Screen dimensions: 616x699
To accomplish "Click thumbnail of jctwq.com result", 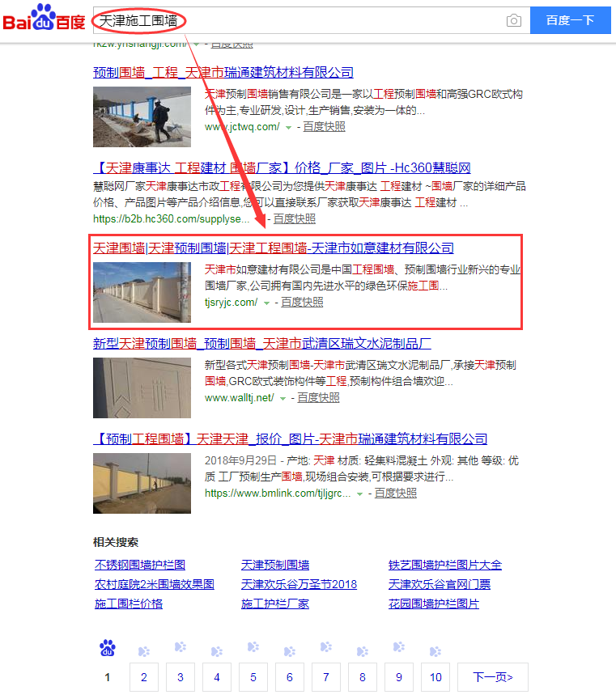I will pos(142,116).
